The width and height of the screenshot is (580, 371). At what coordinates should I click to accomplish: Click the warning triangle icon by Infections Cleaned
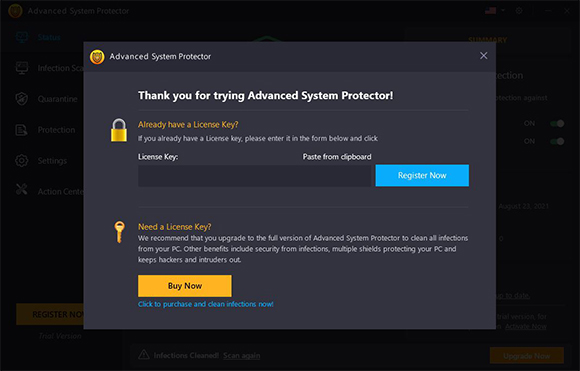[x=144, y=355]
